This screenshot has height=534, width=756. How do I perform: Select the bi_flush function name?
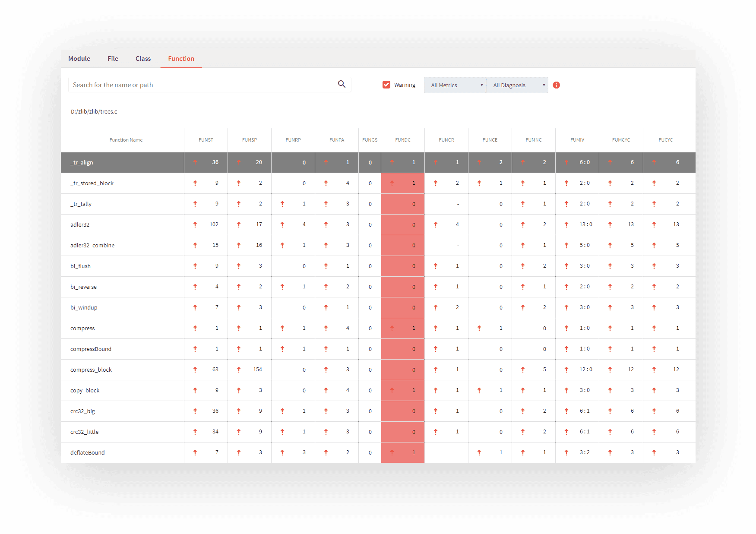(81, 266)
